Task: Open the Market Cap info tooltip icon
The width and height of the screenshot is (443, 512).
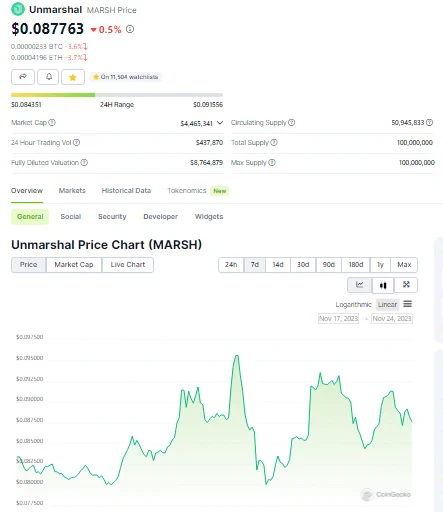Action: (52, 123)
